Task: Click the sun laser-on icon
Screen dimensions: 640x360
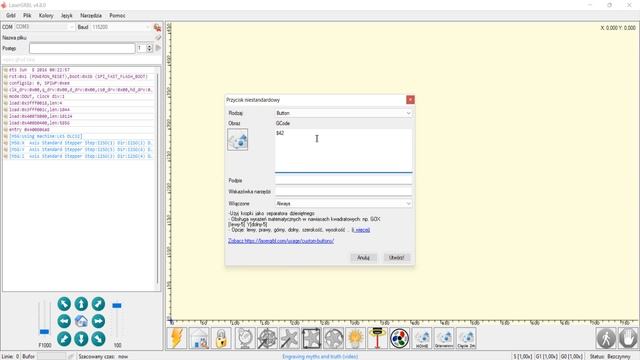Action: 355,338
